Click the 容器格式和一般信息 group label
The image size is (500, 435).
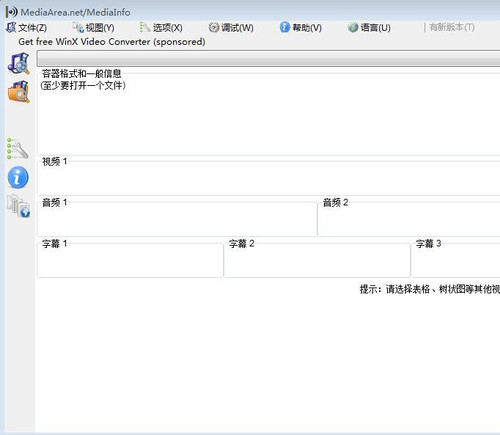coord(81,74)
